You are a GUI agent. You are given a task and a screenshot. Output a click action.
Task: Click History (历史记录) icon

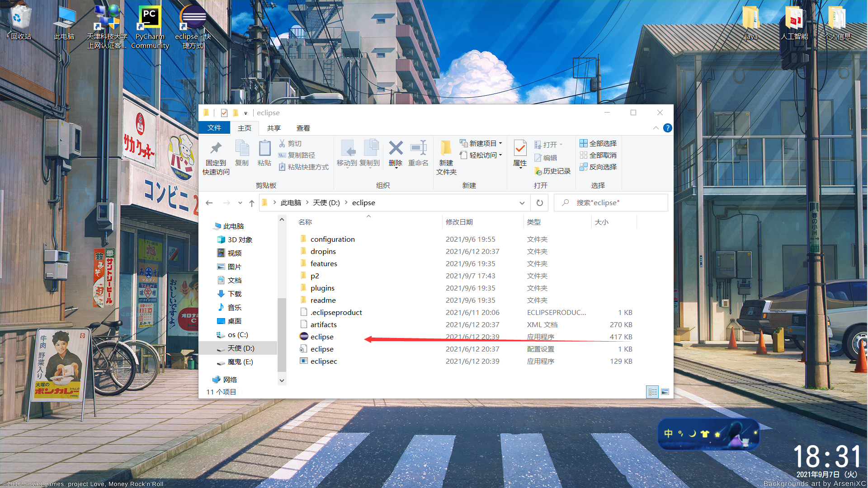pyautogui.click(x=538, y=171)
